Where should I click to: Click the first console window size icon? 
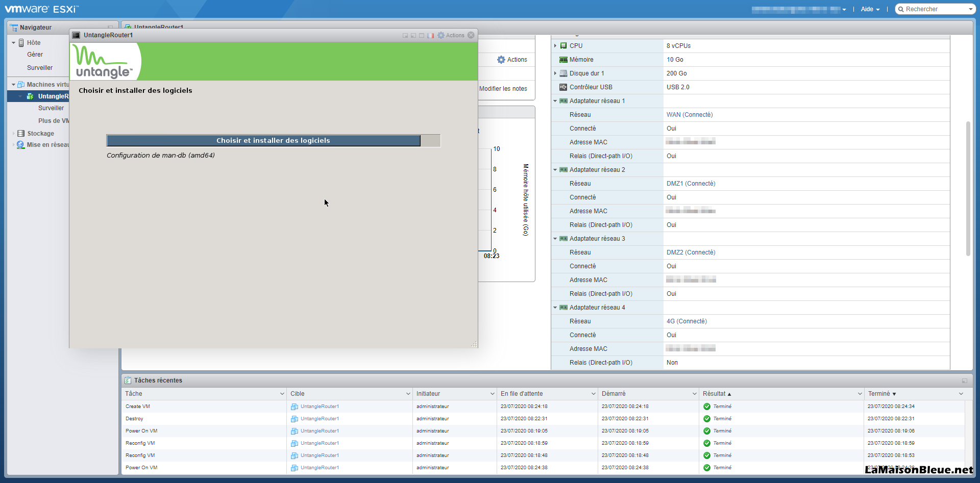(x=405, y=36)
